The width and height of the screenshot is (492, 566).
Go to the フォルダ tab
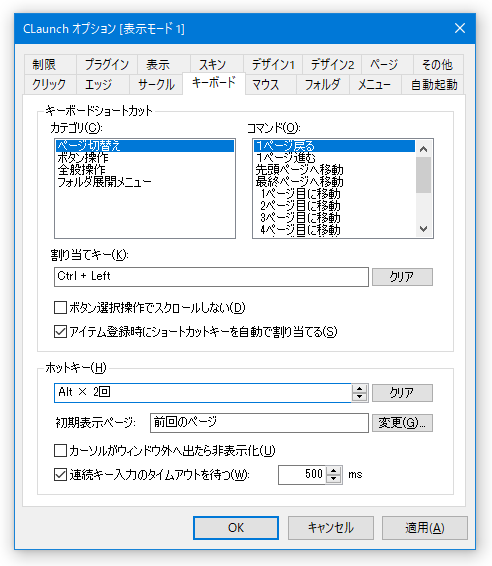click(x=323, y=84)
